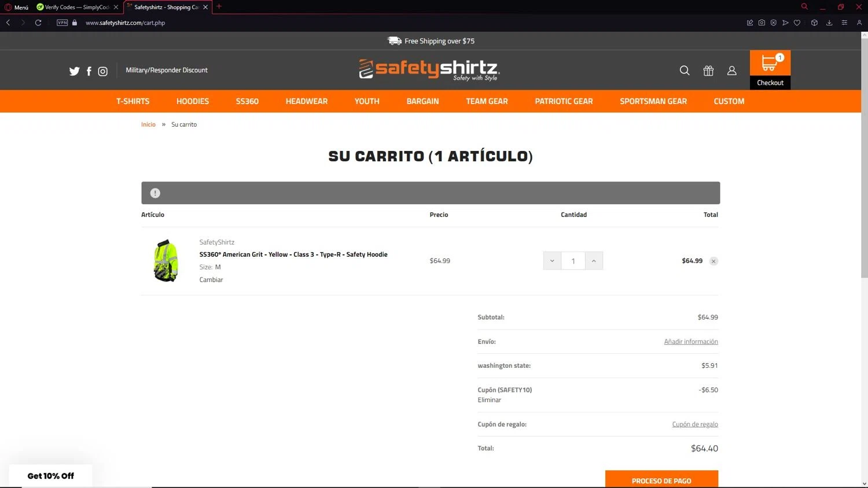Bookmark page with the heart icon
This screenshot has height=488, width=868.
[797, 23]
